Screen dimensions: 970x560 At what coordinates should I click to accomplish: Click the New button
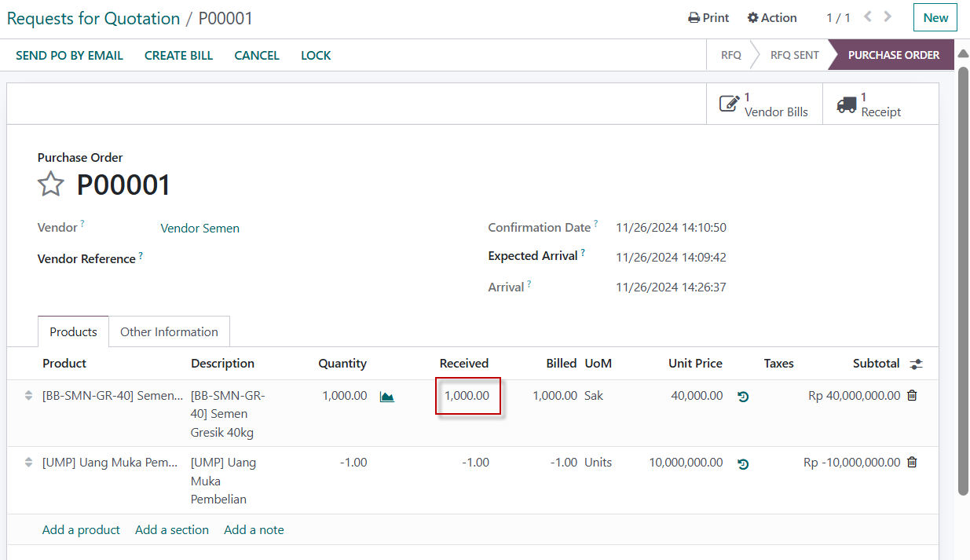point(935,17)
